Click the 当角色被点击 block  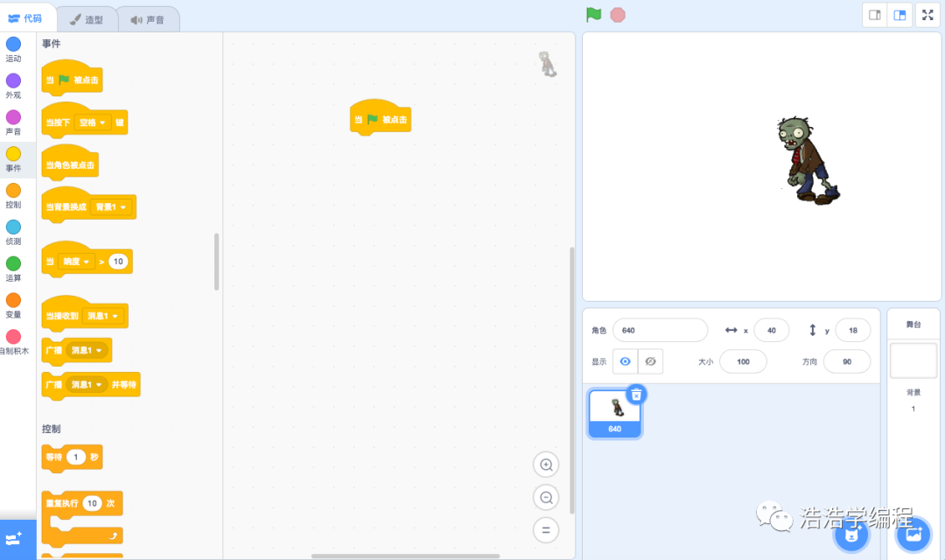(70, 164)
